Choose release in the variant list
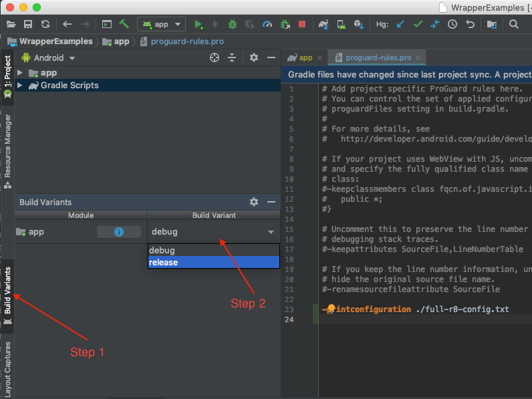 tap(214, 262)
